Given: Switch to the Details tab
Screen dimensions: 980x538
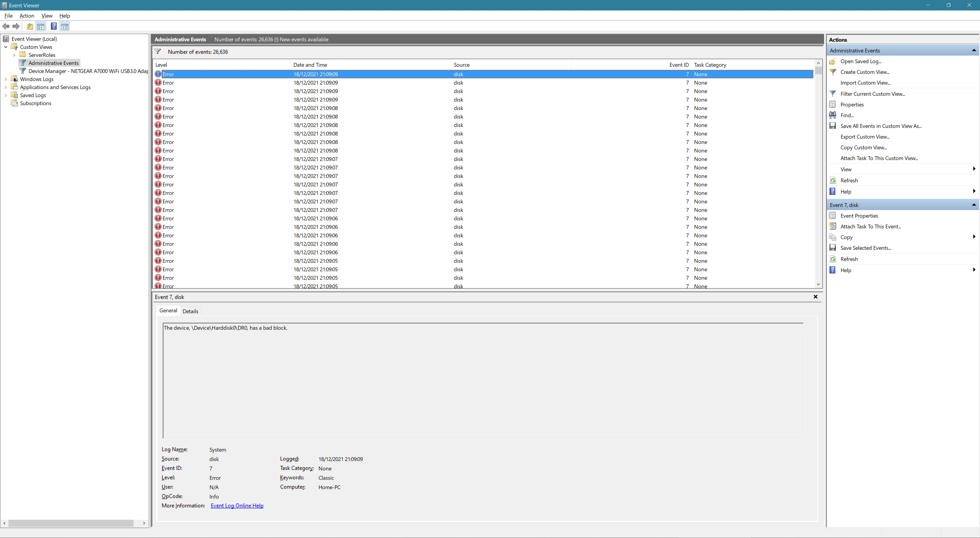Looking at the screenshot, I should click(x=190, y=311).
